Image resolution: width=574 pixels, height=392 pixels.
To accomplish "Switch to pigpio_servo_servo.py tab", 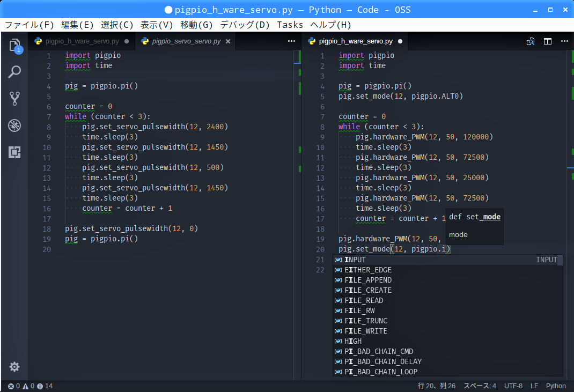I will pos(185,41).
